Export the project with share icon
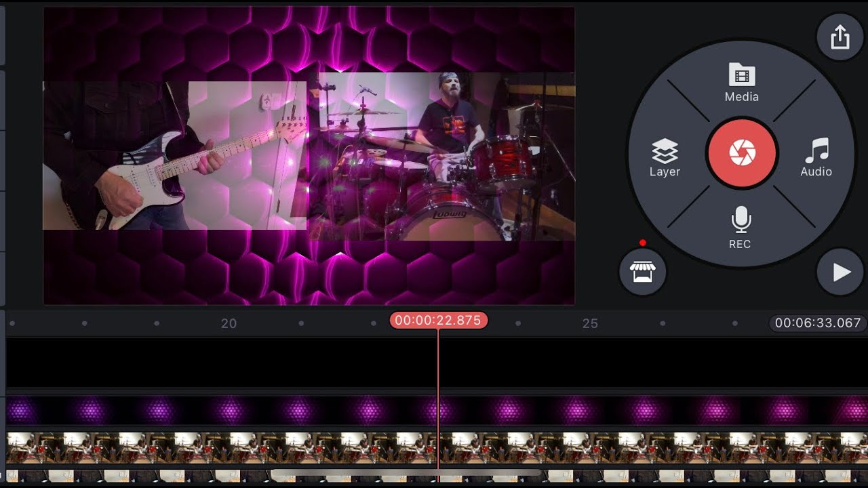This screenshot has width=868, height=488. (x=840, y=37)
